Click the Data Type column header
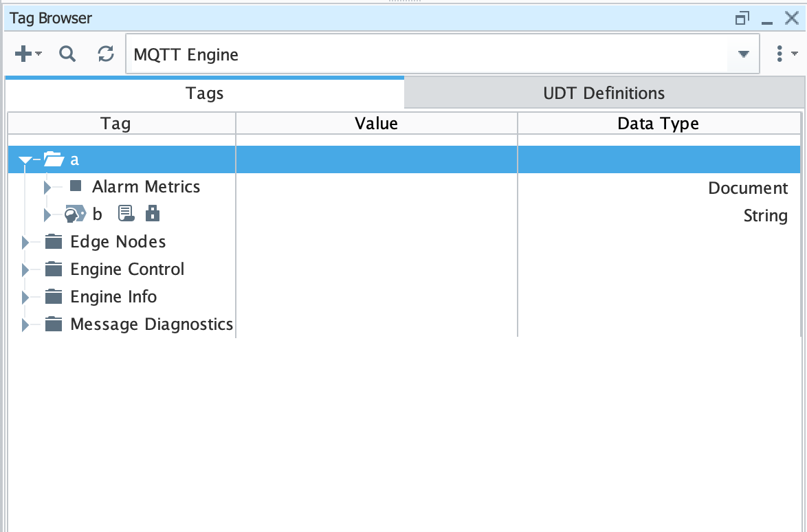The height and width of the screenshot is (532, 807). coord(658,124)
